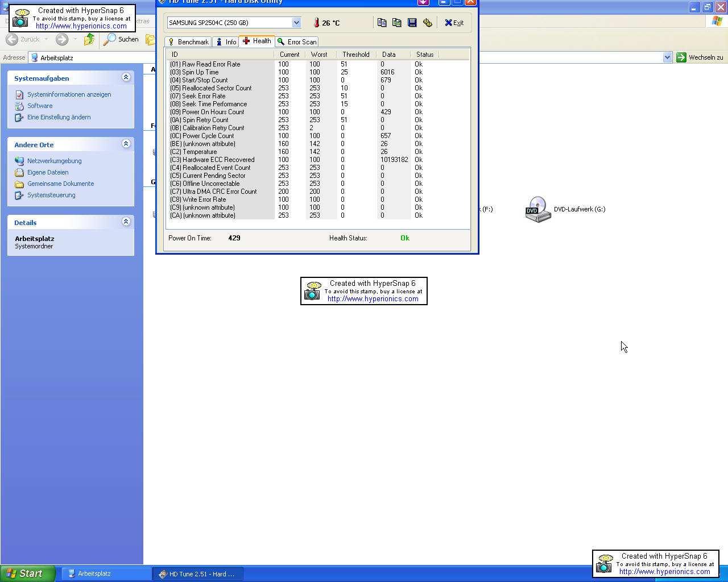Click the Data column header
Screen dimensions: 728x582
tap(393, 55)
